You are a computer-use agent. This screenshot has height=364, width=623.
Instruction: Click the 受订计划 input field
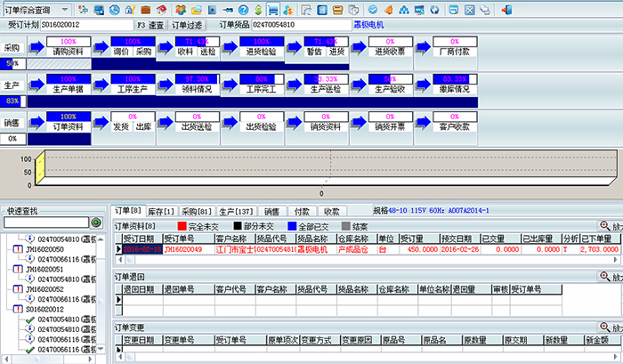[86, 25]
